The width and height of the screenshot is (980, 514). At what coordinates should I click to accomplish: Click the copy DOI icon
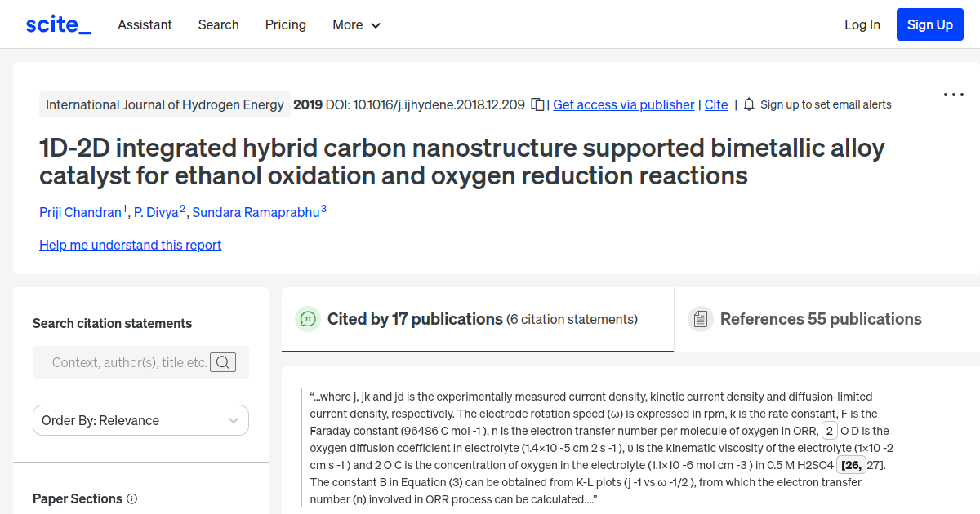(537, 104)
